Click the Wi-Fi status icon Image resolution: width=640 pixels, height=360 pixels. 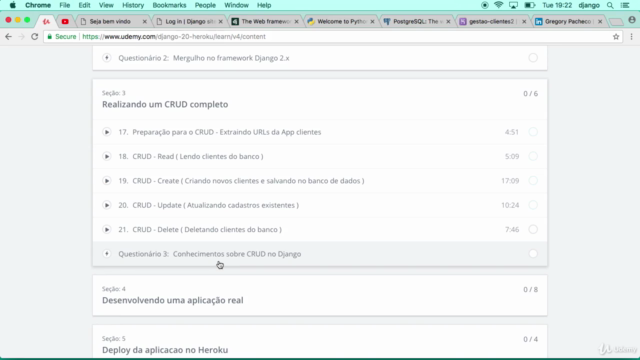click(498, 5)
